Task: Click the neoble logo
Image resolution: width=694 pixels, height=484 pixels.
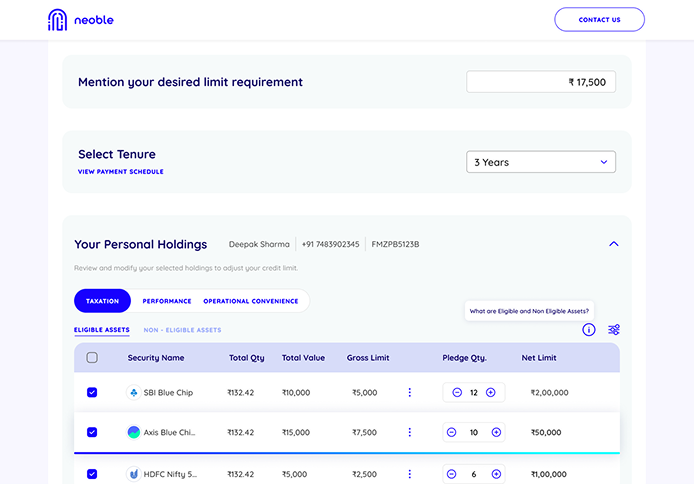Action: coord(81,20)
